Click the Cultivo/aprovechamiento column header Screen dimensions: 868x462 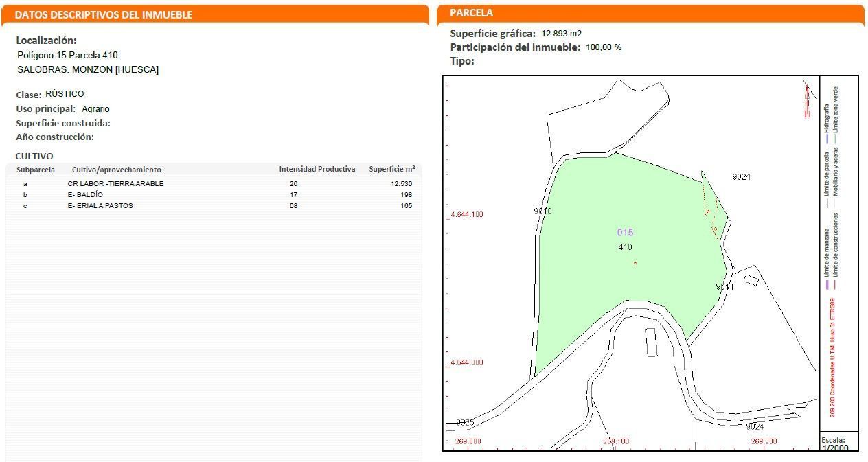tap(116, 170)
